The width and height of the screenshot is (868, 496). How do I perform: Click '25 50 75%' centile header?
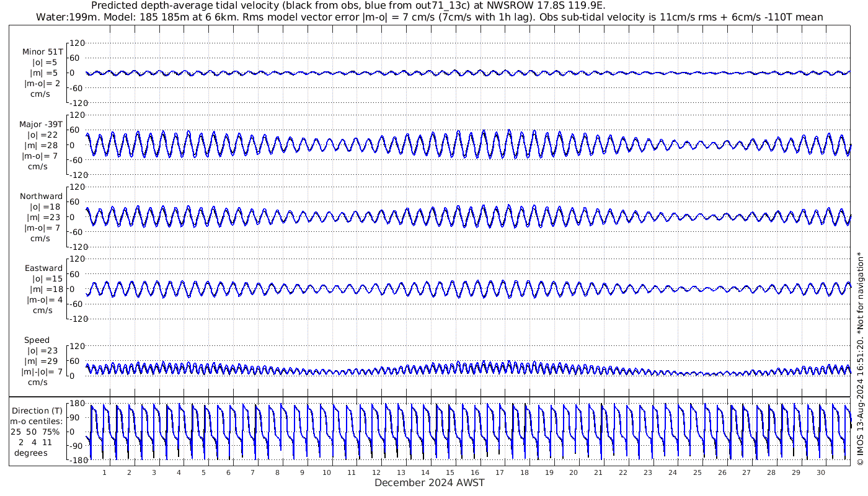point(35,432)
